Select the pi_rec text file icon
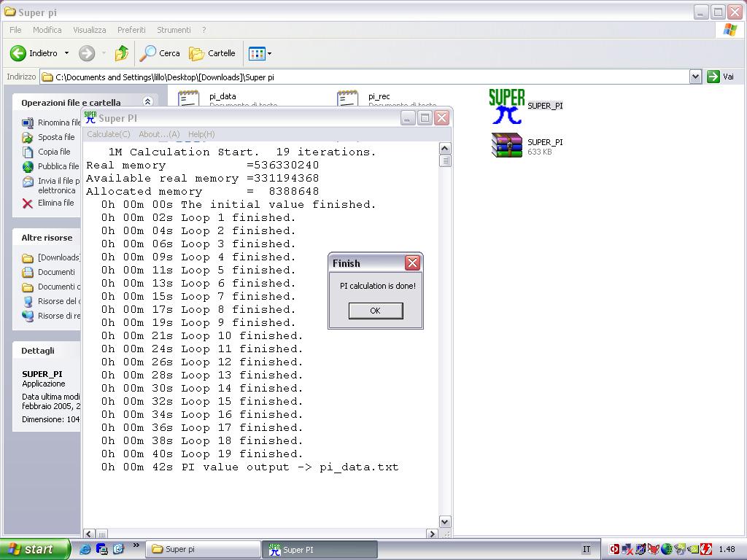This screenshot has height=560, width=747. [x=348, y=98]
